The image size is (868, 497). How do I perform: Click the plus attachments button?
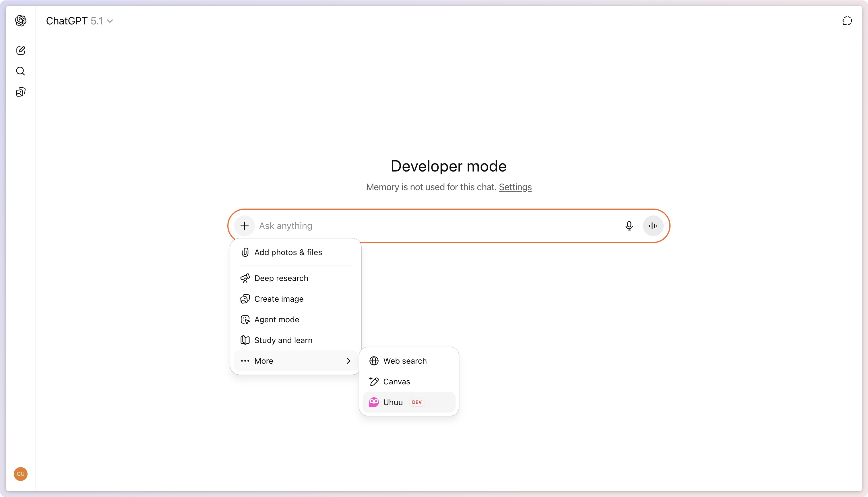244,226
